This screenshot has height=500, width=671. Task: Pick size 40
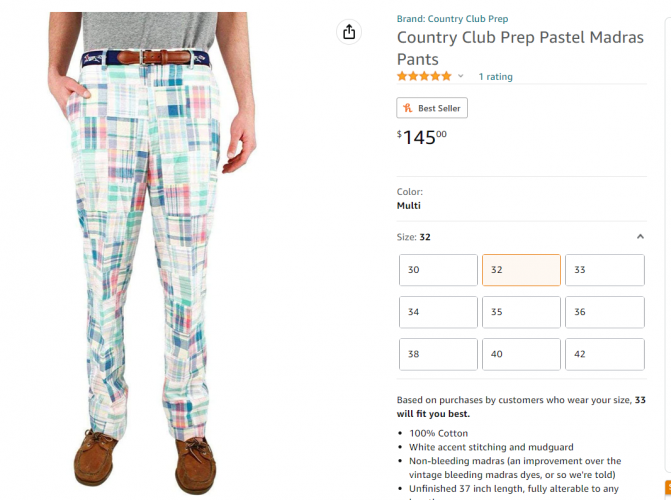click(521, 354)
